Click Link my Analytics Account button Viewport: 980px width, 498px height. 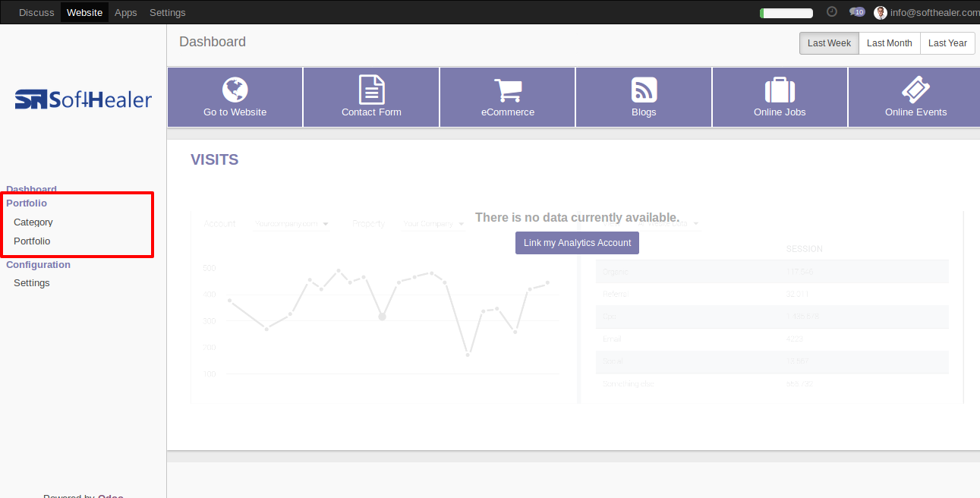tap(577, 243)
